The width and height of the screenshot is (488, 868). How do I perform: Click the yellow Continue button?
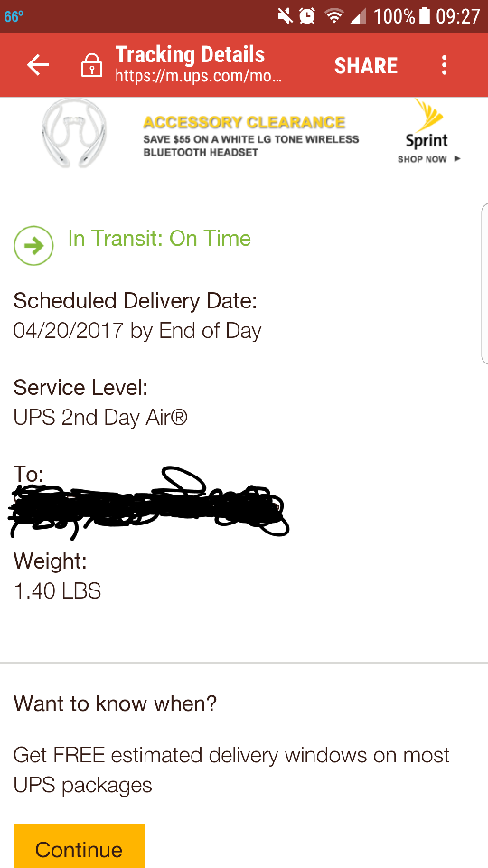tap(80, 846)
